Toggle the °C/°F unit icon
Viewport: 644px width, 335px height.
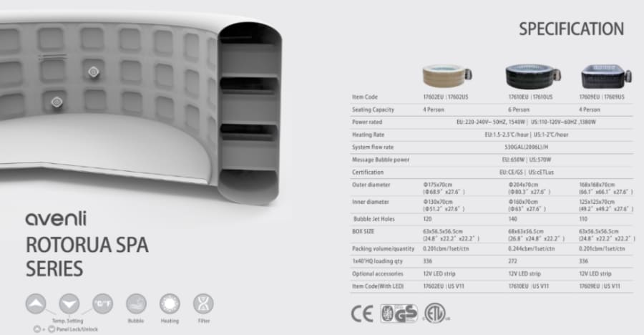[102, 304]
